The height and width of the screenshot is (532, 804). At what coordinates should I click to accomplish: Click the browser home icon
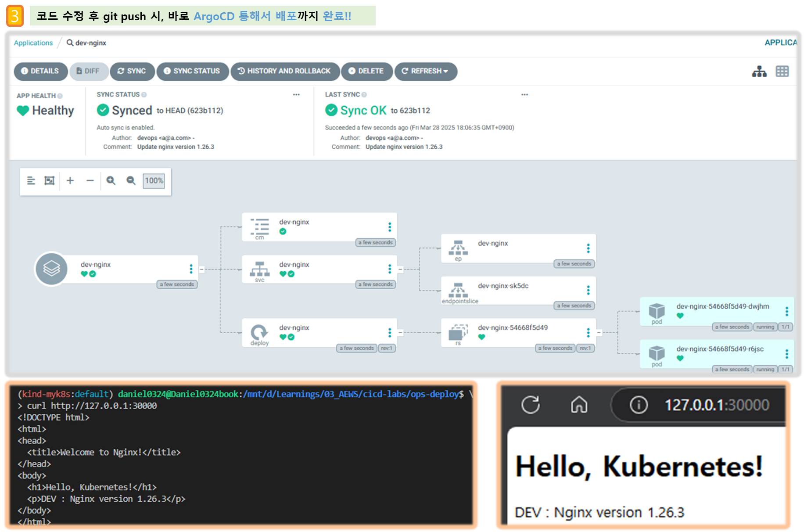click(579, 404)
